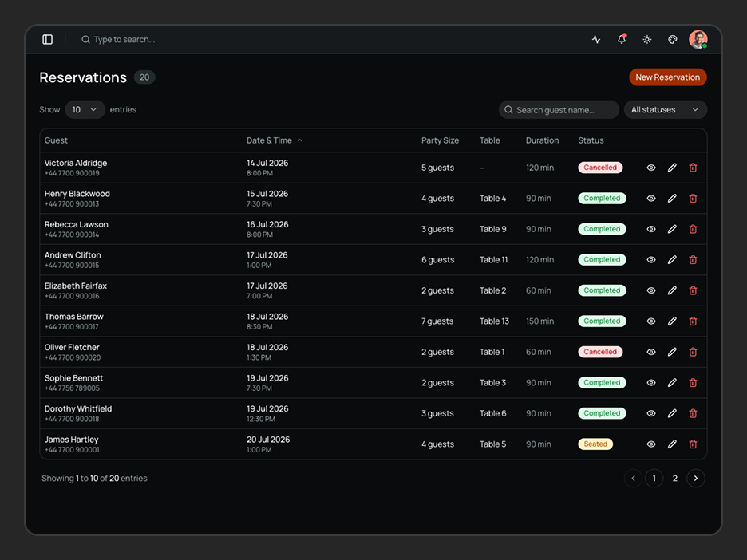Delete Dorothy Whitfield reservation
Image resolution: width=747 pixels, height=560 pixels.
pyautogui.click(x=694, y=413)
